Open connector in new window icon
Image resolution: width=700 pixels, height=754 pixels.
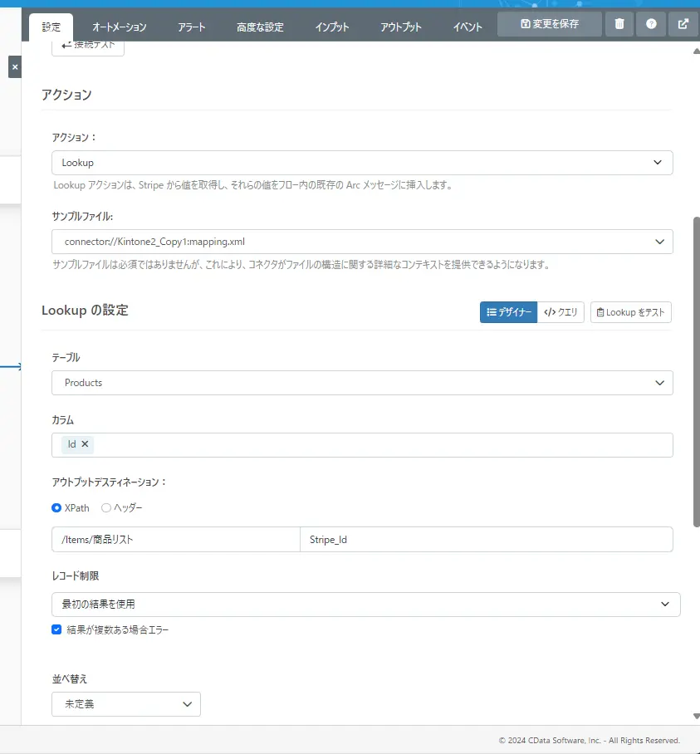pyautogui.click(x=683, y=23)
